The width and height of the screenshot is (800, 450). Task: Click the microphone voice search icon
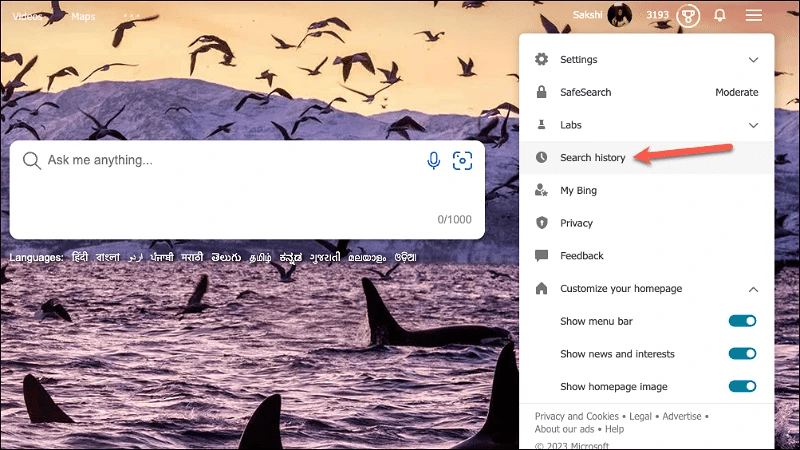pos(434,161)
